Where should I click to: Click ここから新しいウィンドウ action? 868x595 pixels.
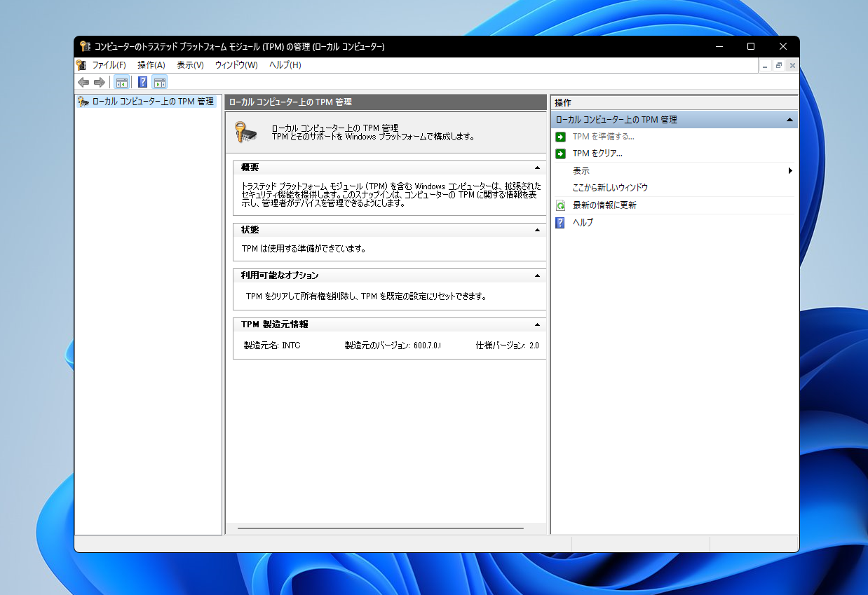pyautogui.click(x=610, y=188)
